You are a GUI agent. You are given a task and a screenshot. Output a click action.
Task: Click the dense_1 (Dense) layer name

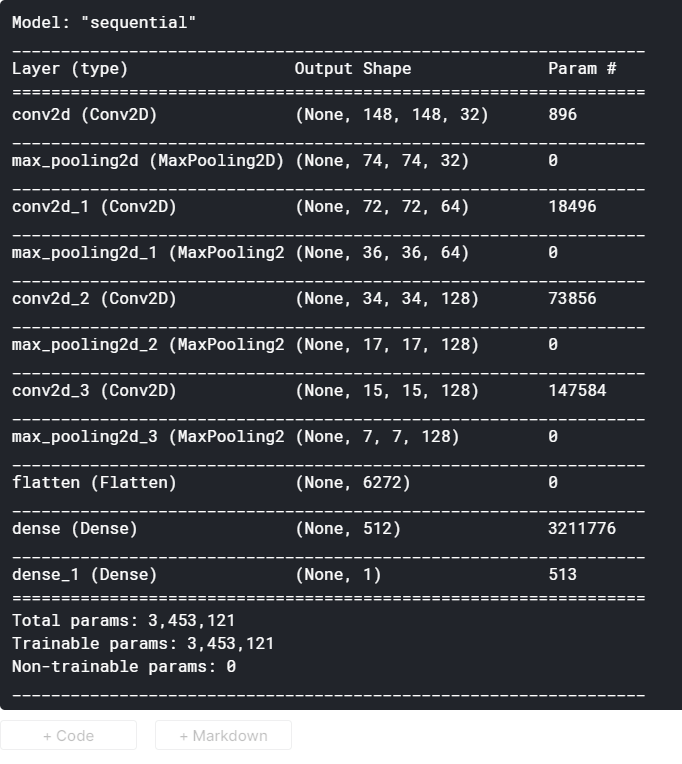85,575
